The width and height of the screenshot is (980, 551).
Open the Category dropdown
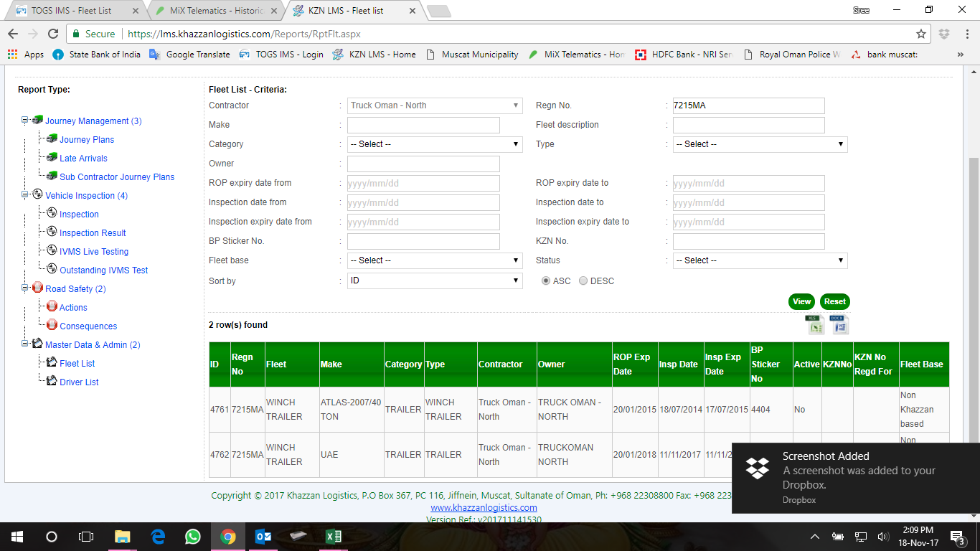coord(435,144)
